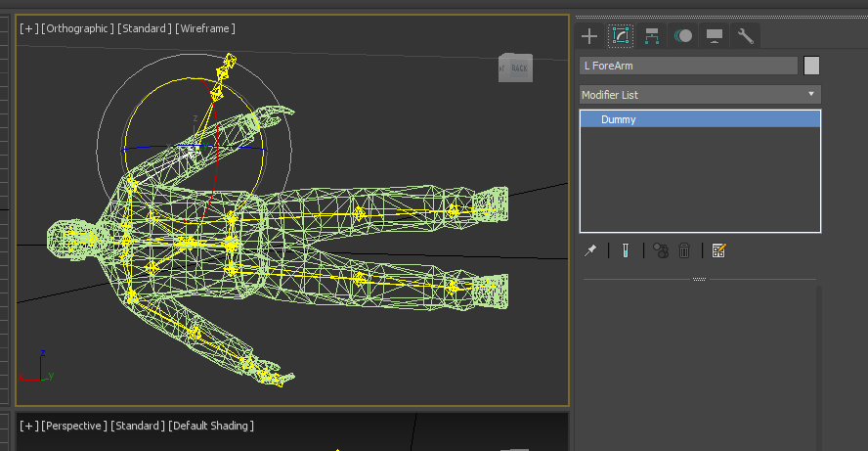Toggle Show End Result test tube
This screenshot has height=451, width=868.
pos(624,250)
